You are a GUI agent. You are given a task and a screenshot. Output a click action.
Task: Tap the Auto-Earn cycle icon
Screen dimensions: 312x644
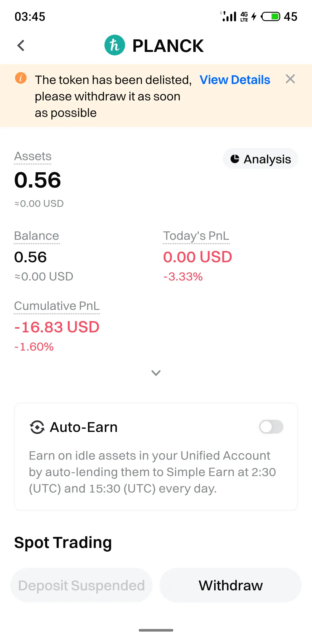[37, 427]
